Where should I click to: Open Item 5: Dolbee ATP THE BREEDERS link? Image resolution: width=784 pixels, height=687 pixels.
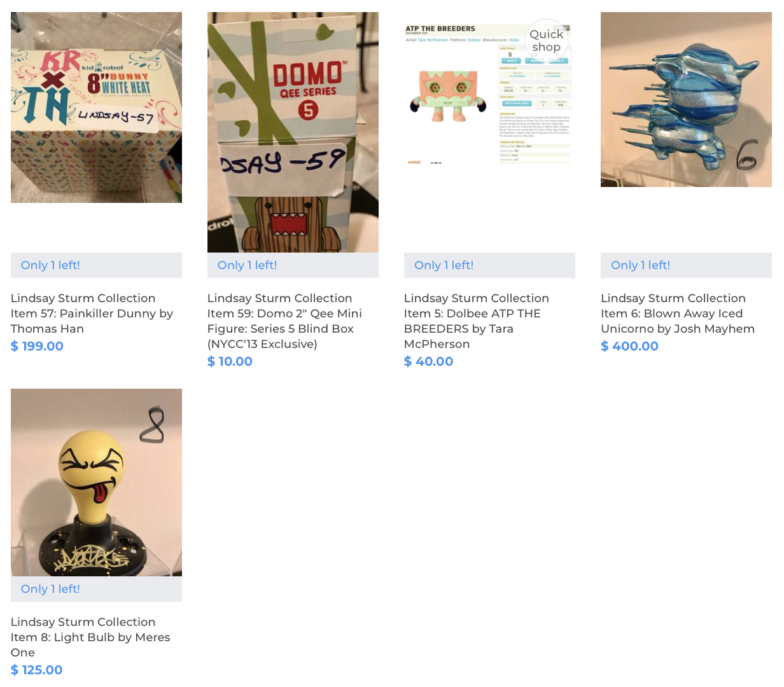click(x=476, y=321)
